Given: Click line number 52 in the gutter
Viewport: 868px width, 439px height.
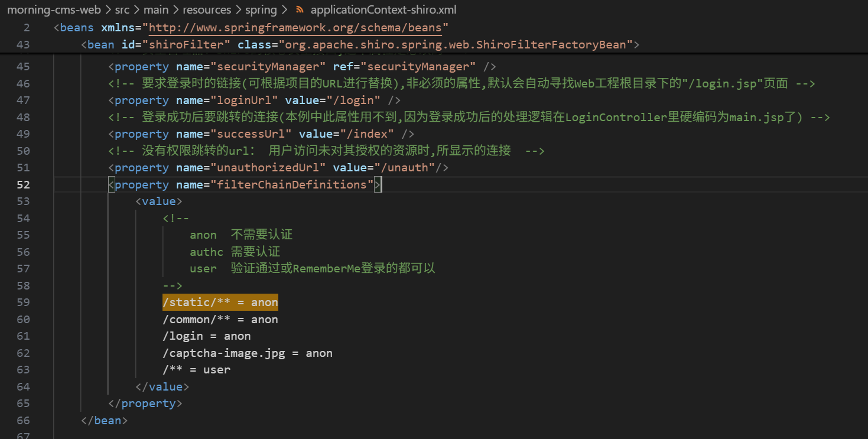Looking at the screenshot, I should [23, 185].
